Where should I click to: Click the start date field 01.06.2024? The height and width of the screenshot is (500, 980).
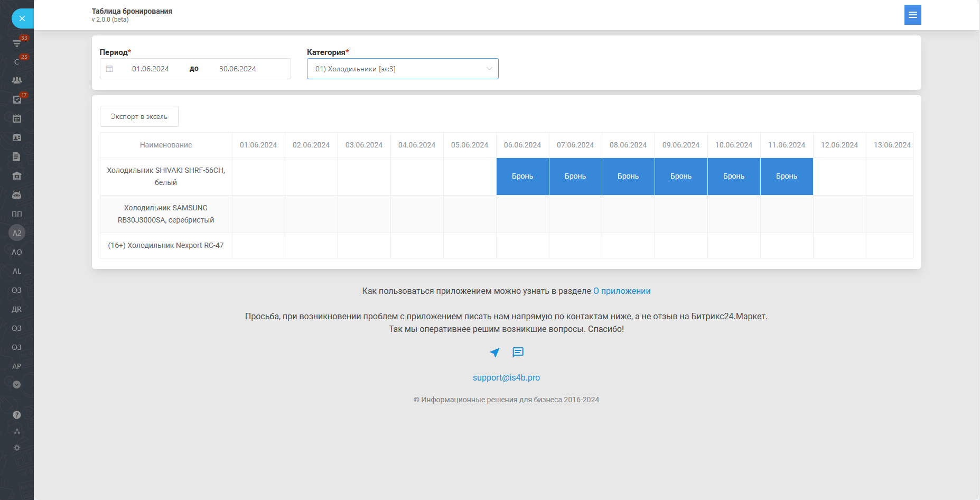click(x=151, y=69)
